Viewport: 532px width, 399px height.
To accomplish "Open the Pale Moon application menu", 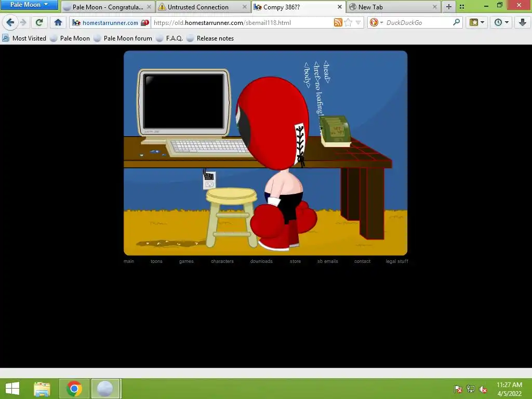I will (29, 5).
